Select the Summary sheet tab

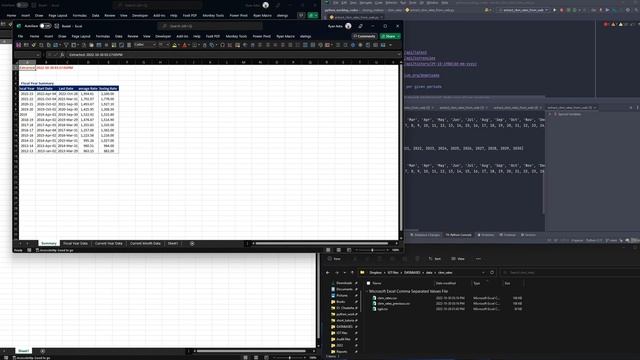click(49, 243)
